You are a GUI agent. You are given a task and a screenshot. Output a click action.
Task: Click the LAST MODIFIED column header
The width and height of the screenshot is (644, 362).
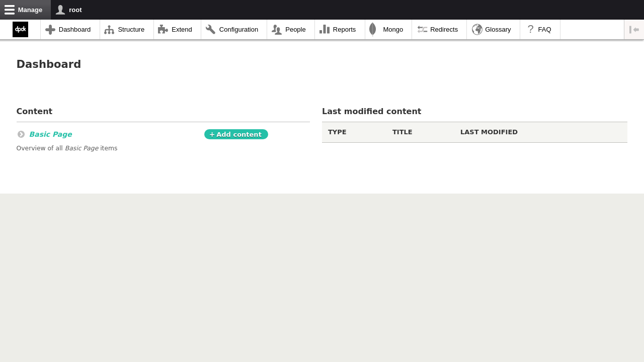point(489,132)
